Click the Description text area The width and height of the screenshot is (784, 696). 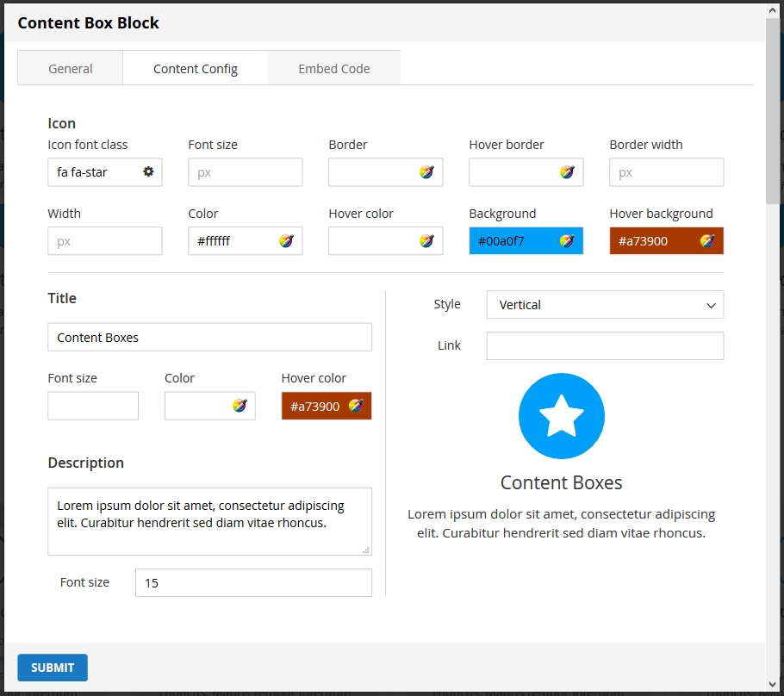209,521
